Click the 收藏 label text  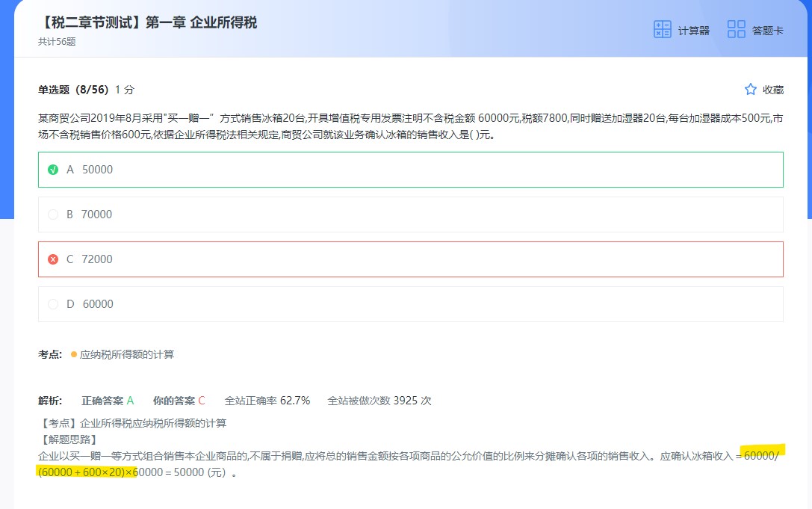(773, 90)
